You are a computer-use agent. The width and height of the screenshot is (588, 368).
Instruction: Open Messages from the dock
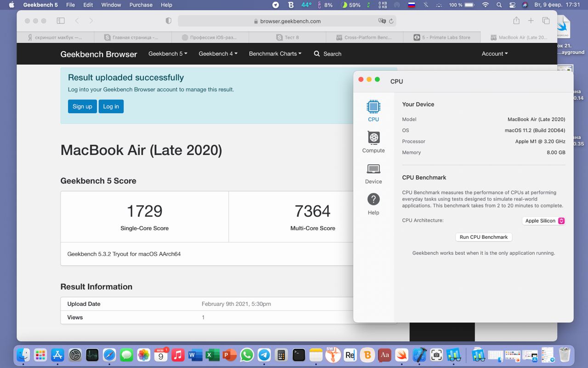tap(126, 355)
